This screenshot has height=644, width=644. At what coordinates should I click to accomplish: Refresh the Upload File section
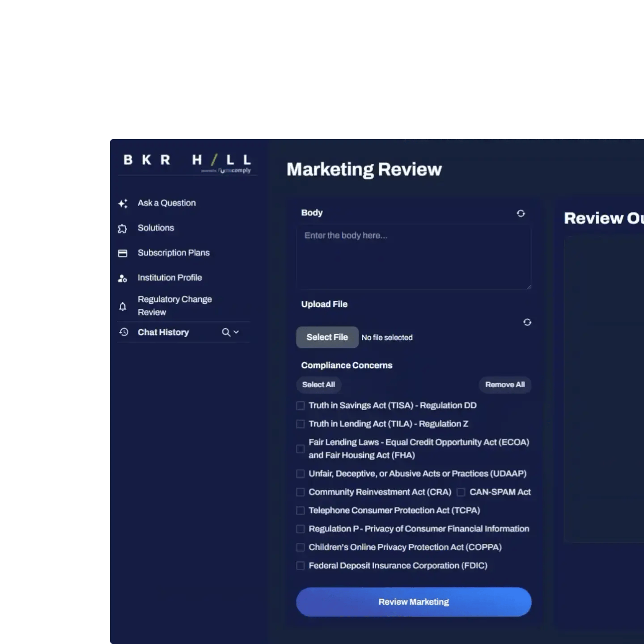tap(527, 322)
